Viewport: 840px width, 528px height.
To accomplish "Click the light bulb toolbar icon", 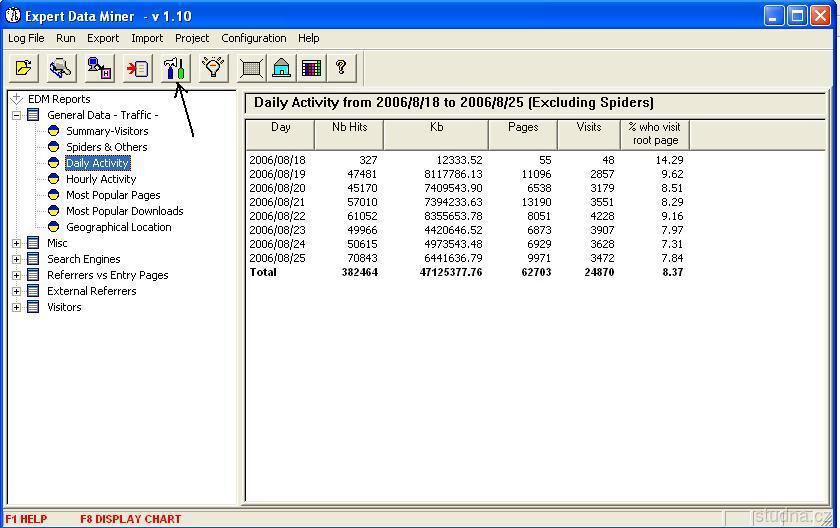I will click(212, 68).
